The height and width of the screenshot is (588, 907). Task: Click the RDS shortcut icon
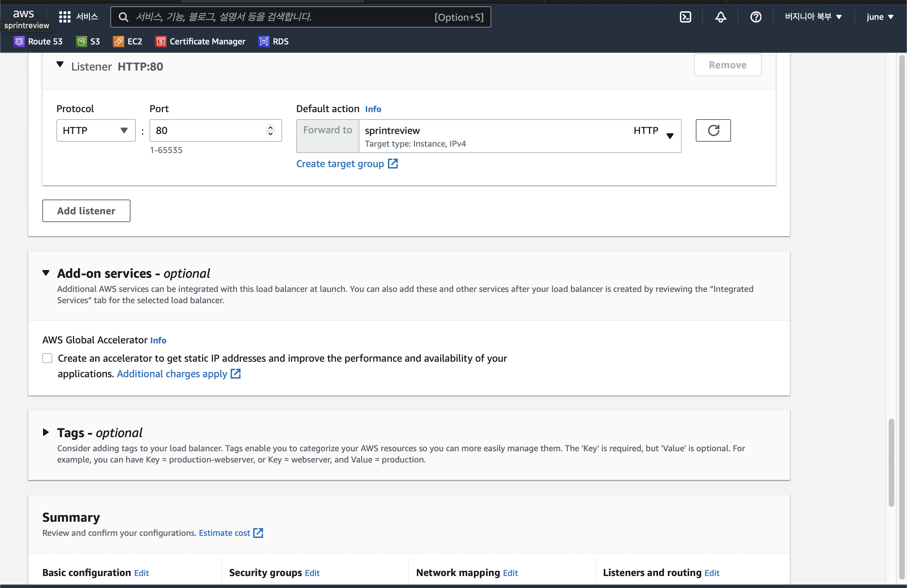(264, 41)
